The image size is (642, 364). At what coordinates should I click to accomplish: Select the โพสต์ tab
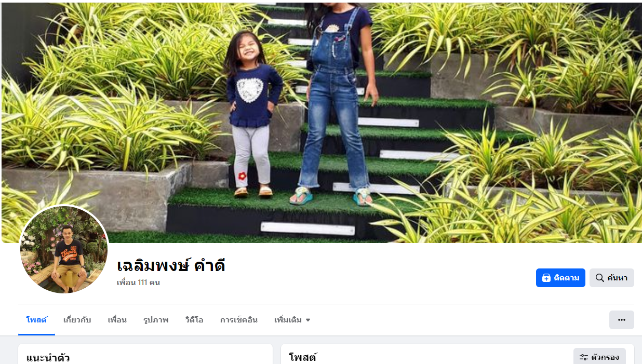click(37, 320)
